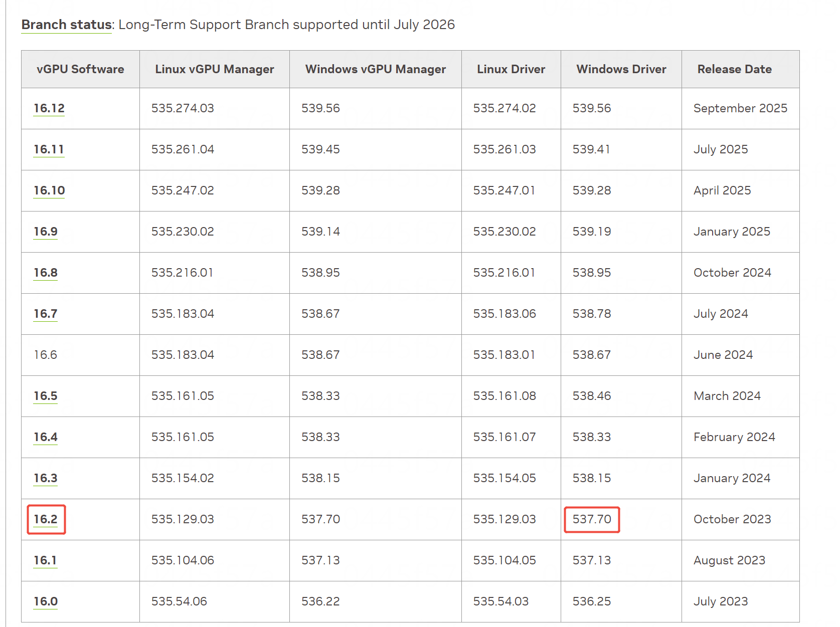Screen dimensions: 840x627
Task: Follow the 16.9 version link
Action: point(46,232)
